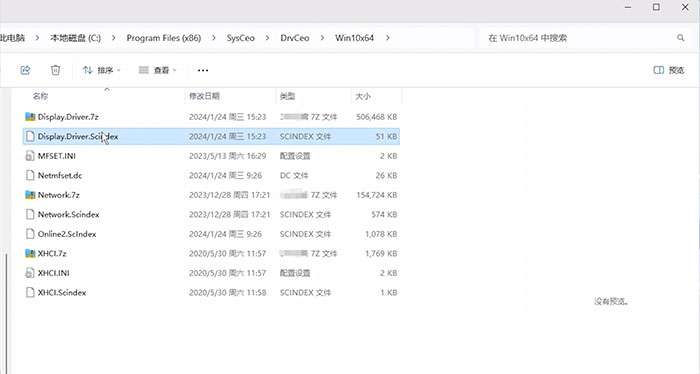Expand chevron after Local Disk (C:)
Image resolution: width=700 pixels, height=374 pixels.
pyautogui.click(x=113, y=38)
